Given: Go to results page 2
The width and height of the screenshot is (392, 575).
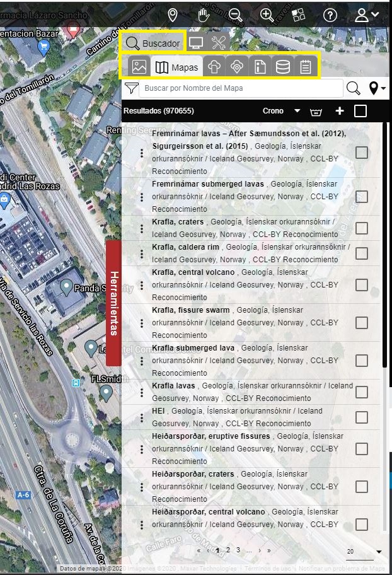Looking at the screenshot, I should pyautogui.click(x=228, y=550).
